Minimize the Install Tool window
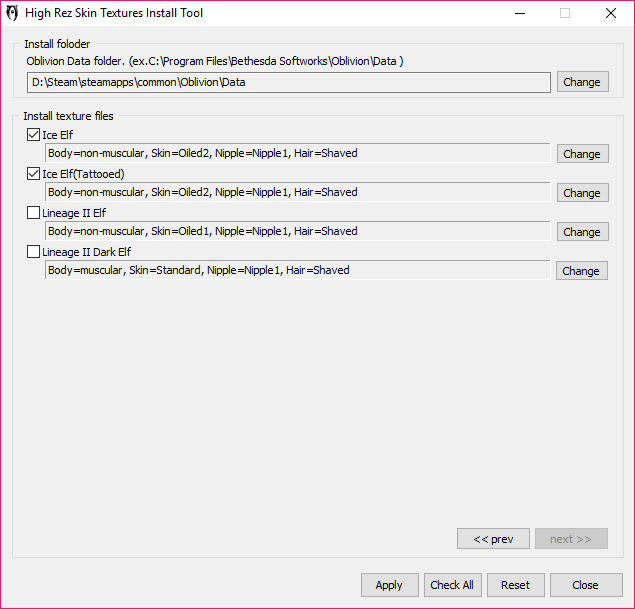 519,14
